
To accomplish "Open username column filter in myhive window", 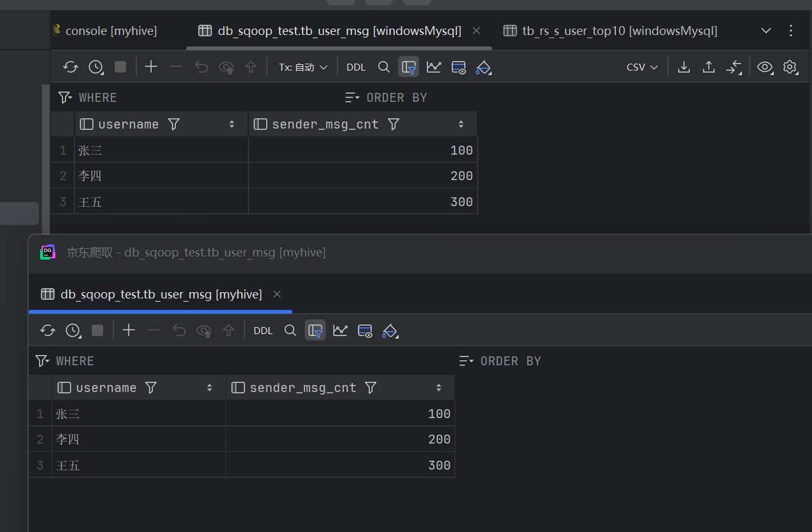I will [x=151, y=388].
